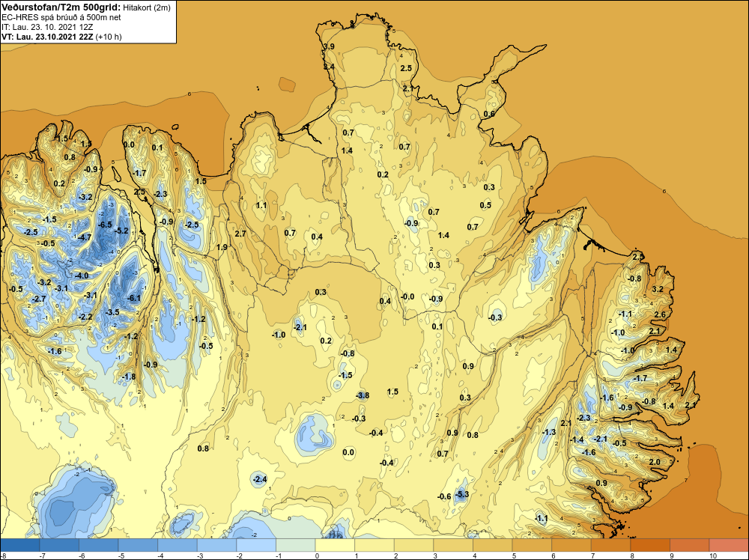Click the legend color between 0 and 1

[335, 545]
